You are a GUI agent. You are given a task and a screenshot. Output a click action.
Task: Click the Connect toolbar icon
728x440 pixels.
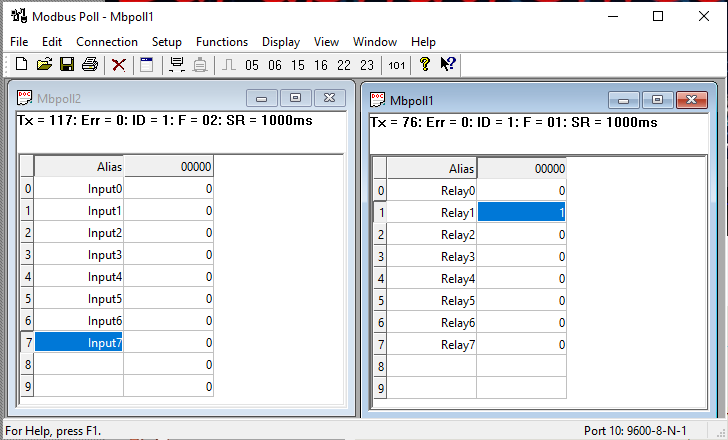click(177, 65)
